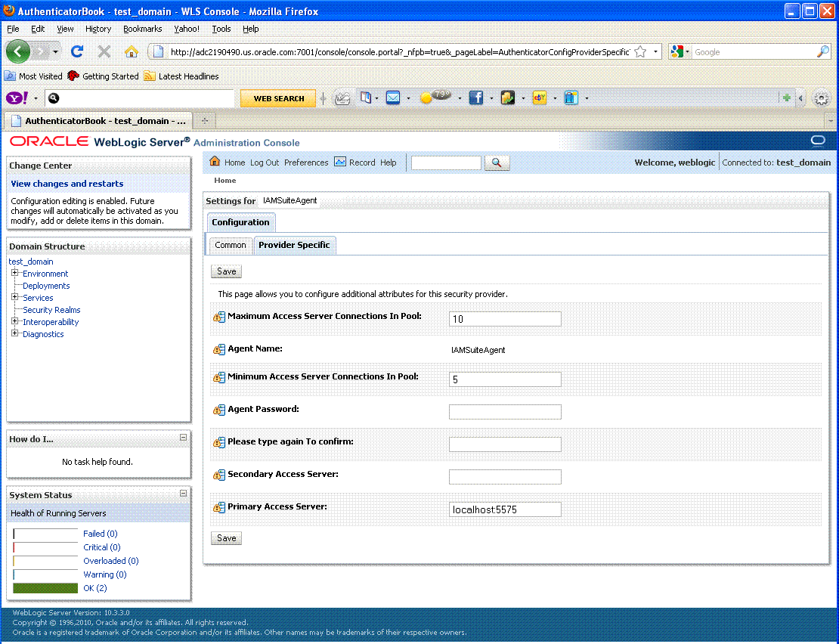Screen dimensions: 839x644
Task: Collapse the System Status panel
Action: click(182, 494)
